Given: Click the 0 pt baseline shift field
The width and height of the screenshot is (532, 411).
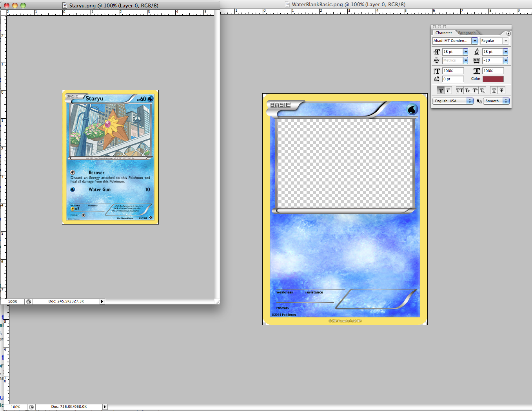Looking at the screenshot, I should [x=453, y=79].
